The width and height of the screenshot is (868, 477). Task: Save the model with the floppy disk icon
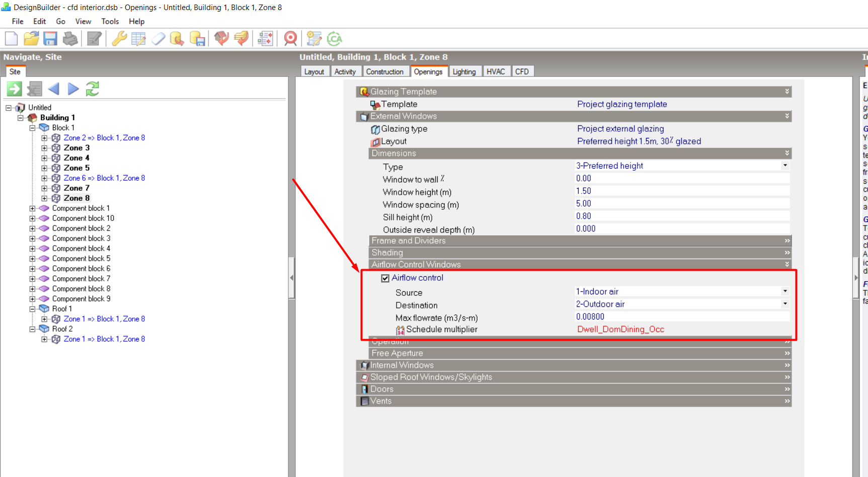coord(50,39)
